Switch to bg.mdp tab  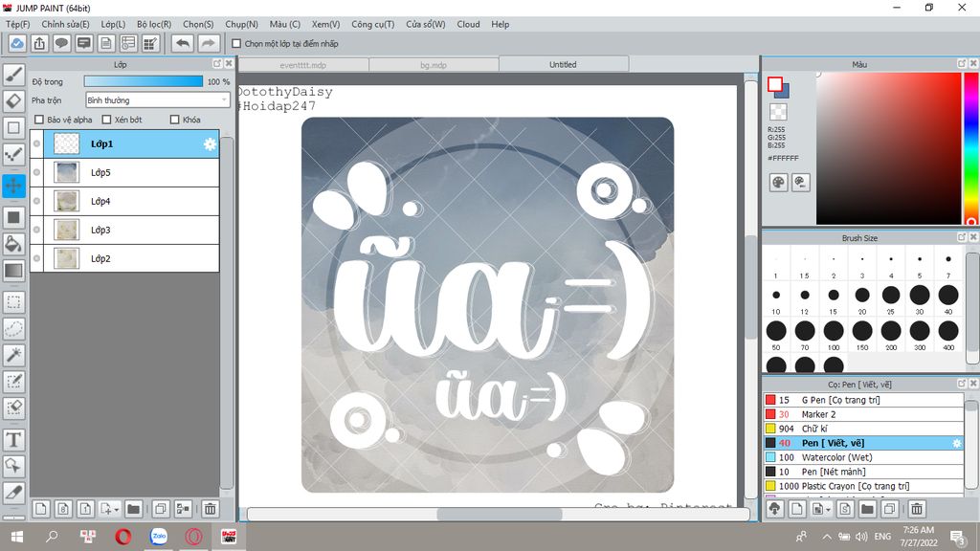click(434, 65)
